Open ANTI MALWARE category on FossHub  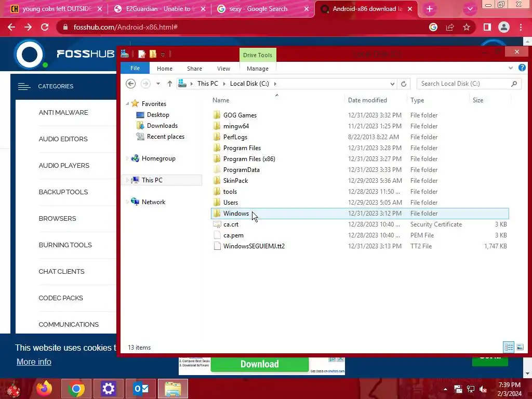point(63,113)
